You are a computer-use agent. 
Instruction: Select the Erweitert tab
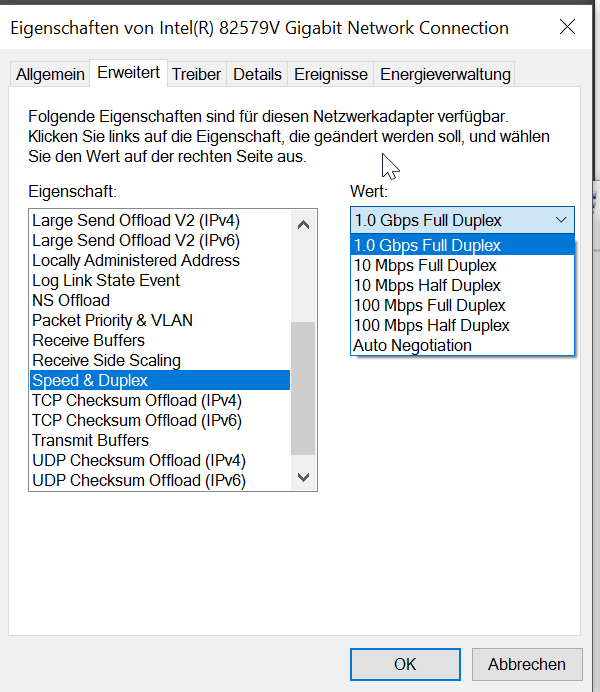point(128,73)
